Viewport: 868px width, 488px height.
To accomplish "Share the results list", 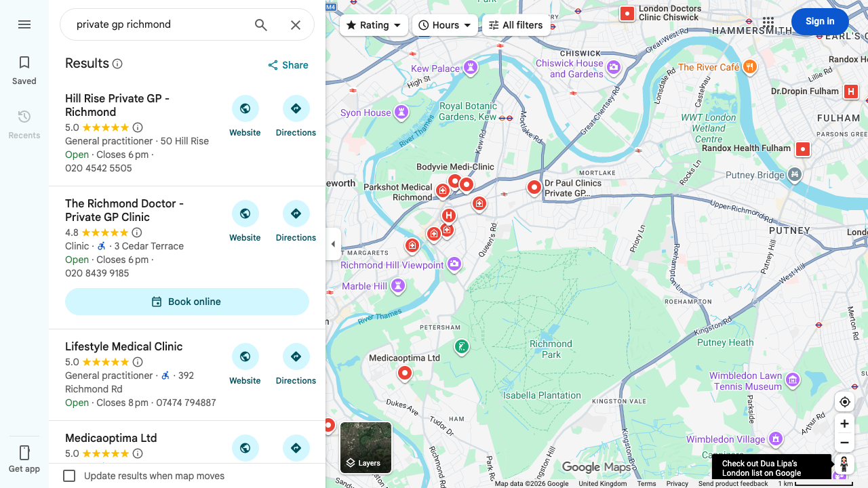I will (288, 65).
